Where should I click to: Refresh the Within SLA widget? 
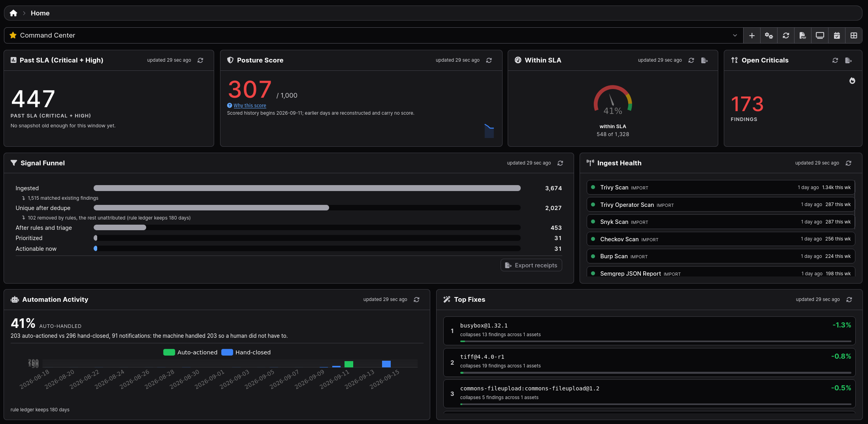[x=691, y=60]
